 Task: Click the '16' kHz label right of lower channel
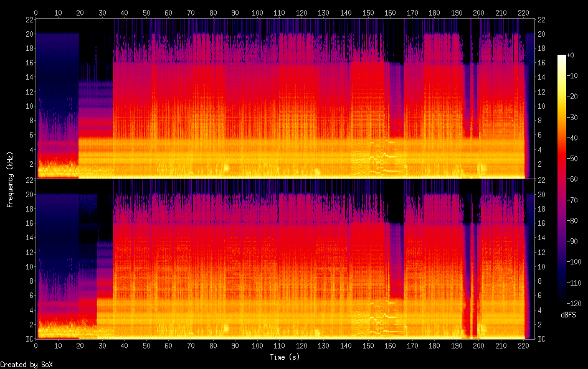coord(542,223)
